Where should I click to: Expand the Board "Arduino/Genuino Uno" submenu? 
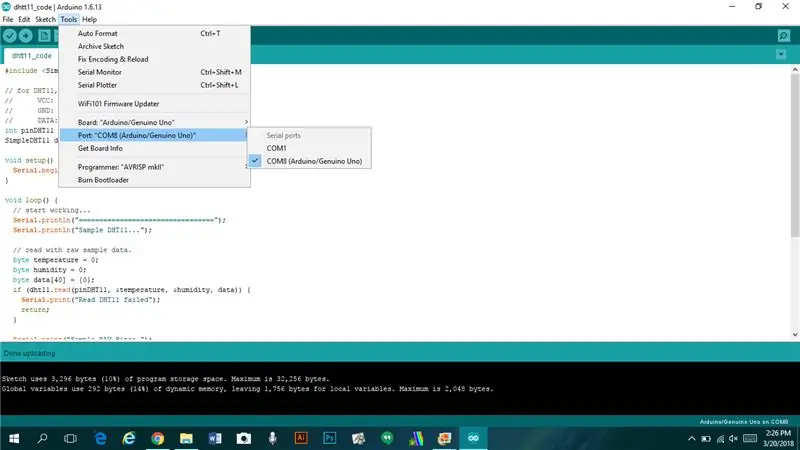click(x=154, y=122)
